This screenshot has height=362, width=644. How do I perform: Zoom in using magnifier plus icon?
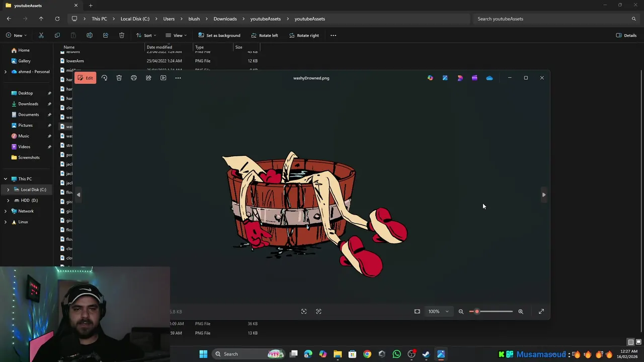[521, 312]
